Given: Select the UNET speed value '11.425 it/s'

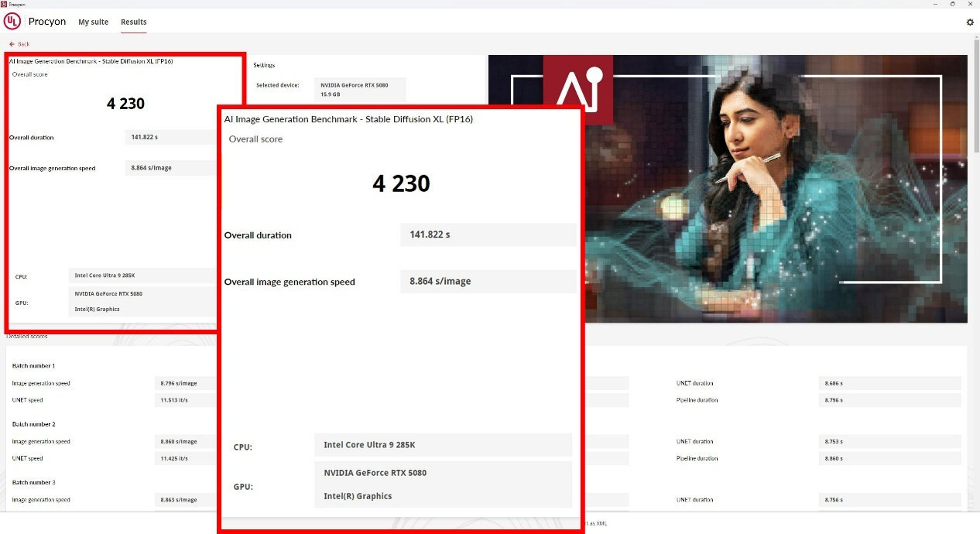Looking at the screenshot, I should click(174, 458).
